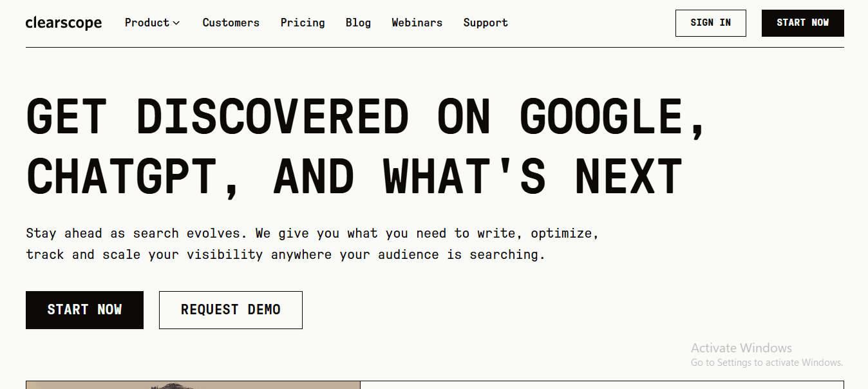This screenshot has height=389, width=868.
Task: Open the Webinars nav item
Action: [x=417, y=23]
